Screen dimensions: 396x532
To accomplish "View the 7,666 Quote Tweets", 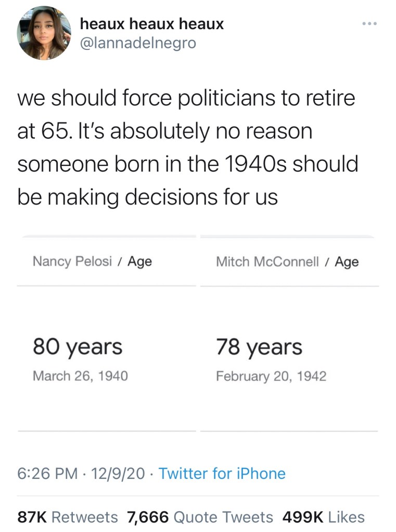I will (x=200, y=517).
